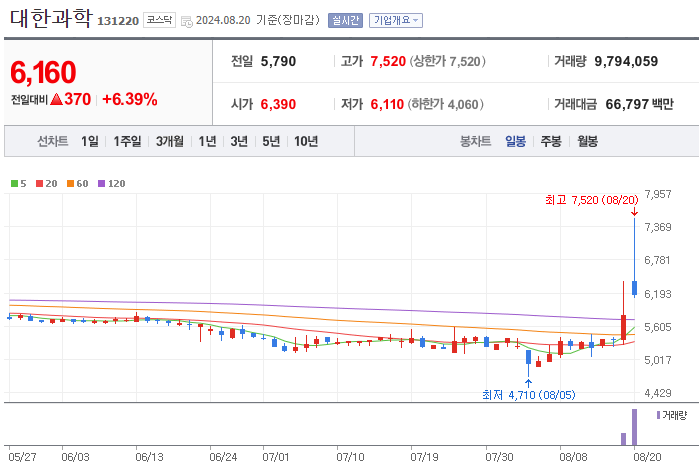Switch to 월봉 monthly candle chart
This screenshot has width=699, height=468.
(x=588, y=141)
